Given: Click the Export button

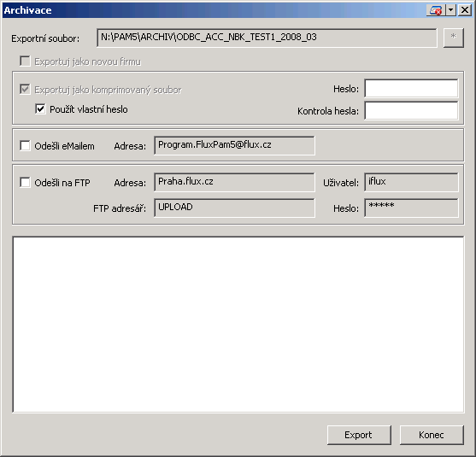Looking at the screenshot, I should tap(359, 435).
